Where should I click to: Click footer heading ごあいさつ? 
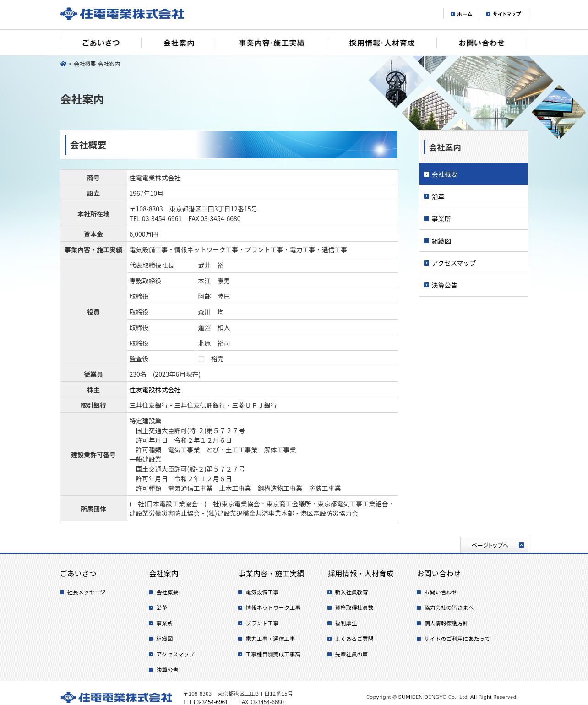[78, 574]
